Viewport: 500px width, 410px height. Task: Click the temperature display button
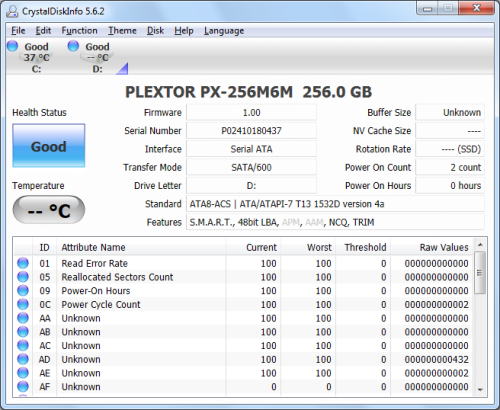click(x=49, y=210)
